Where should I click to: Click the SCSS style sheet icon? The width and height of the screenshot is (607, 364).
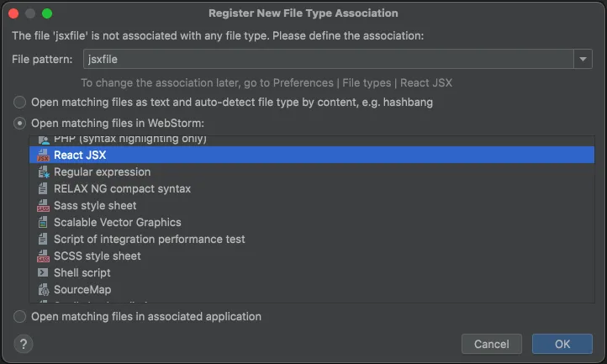click(43, 256)
